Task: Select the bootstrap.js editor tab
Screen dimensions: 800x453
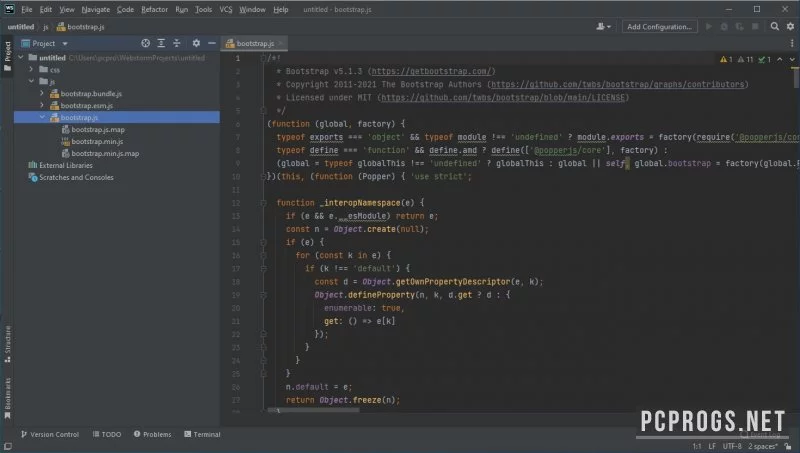Action: click(254, 43)
